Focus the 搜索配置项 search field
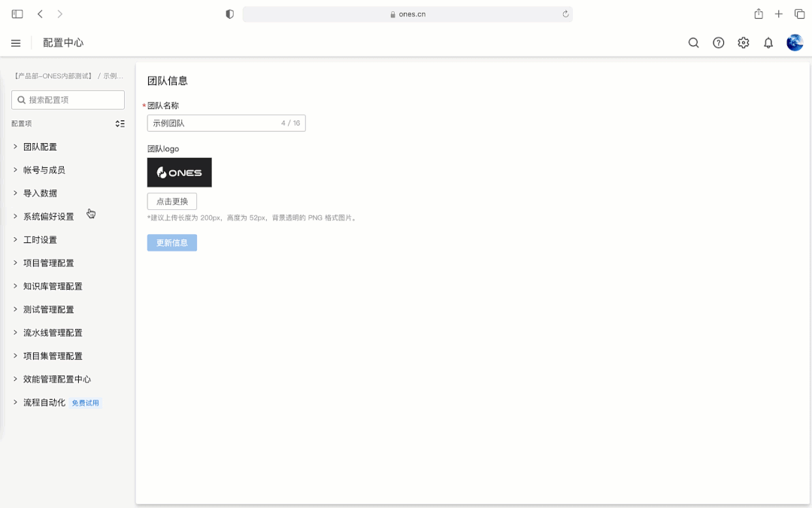This screenshot has width=812, height=508. (x=68, y=100)
